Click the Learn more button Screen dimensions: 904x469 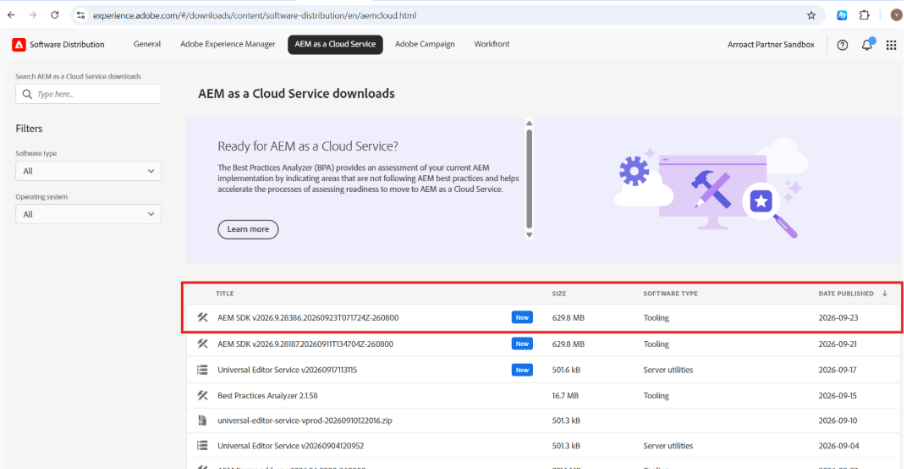pos(248,229)
